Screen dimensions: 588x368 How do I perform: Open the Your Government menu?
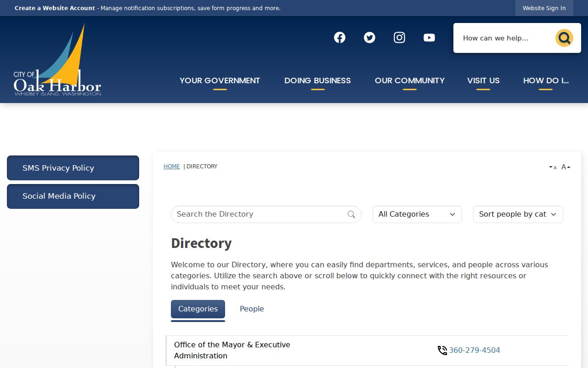(x=220, y=81)
